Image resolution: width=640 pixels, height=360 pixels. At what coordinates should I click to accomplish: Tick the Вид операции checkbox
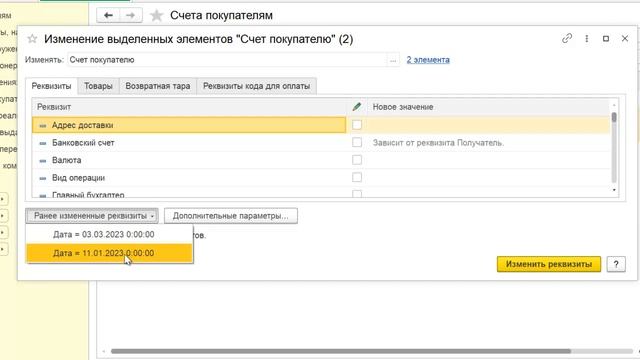tap(357, 177)
